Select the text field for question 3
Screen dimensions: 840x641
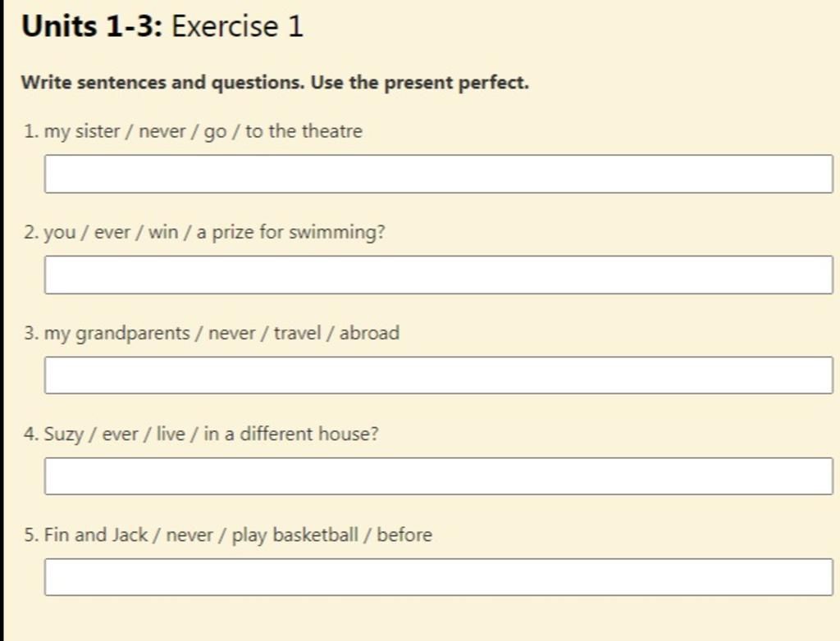point(439,375)
